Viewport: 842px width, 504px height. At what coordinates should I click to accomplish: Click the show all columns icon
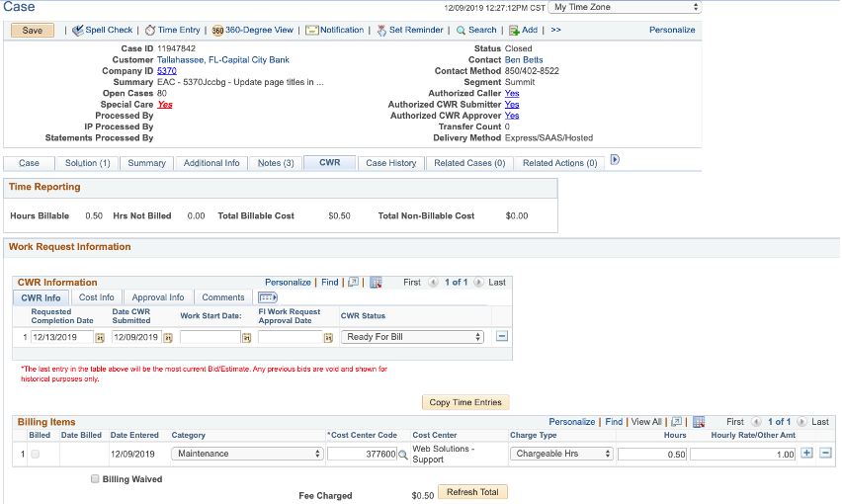tap(267, 297)
